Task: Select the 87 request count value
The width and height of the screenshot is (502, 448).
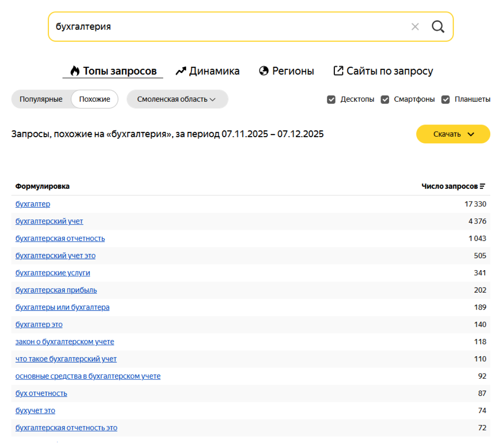Action: pyautogui.click(x=482, y=394)
